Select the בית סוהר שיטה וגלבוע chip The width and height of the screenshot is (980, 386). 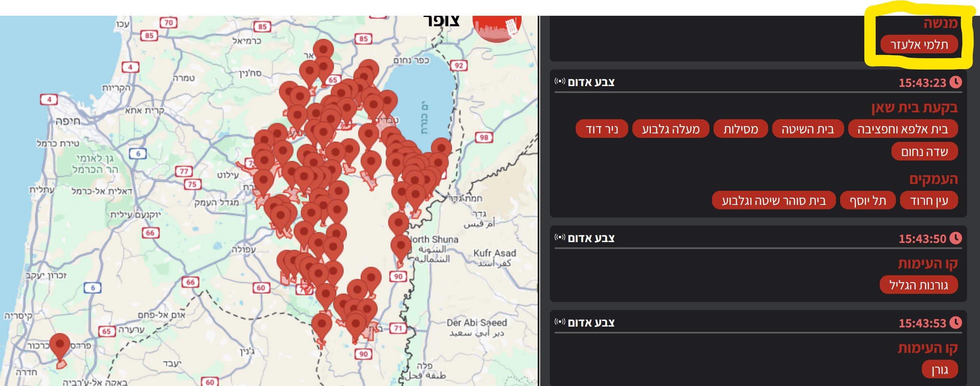774,200
